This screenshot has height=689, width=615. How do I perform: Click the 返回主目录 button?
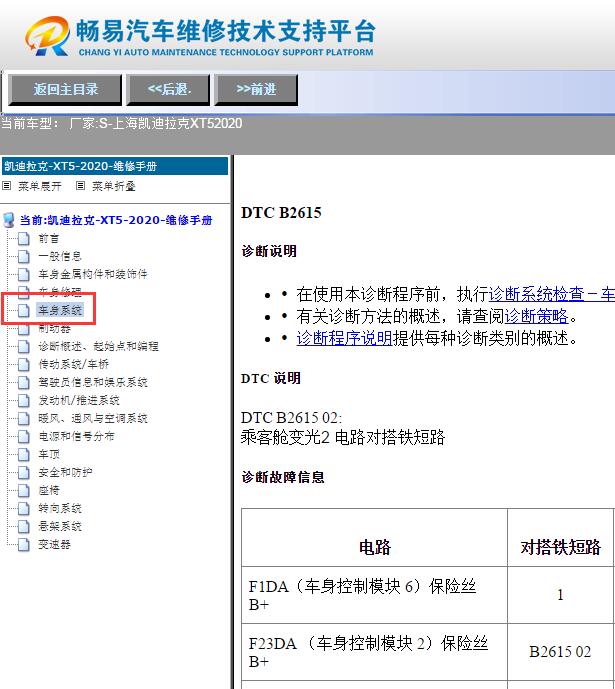65,90
